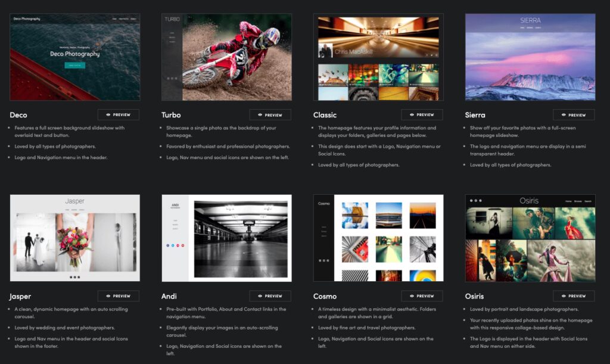The height and width of the screenshot is (364, 610).
Task: Click the carousel dots in the Jasper thumbnail
Action: pos(74,277)
